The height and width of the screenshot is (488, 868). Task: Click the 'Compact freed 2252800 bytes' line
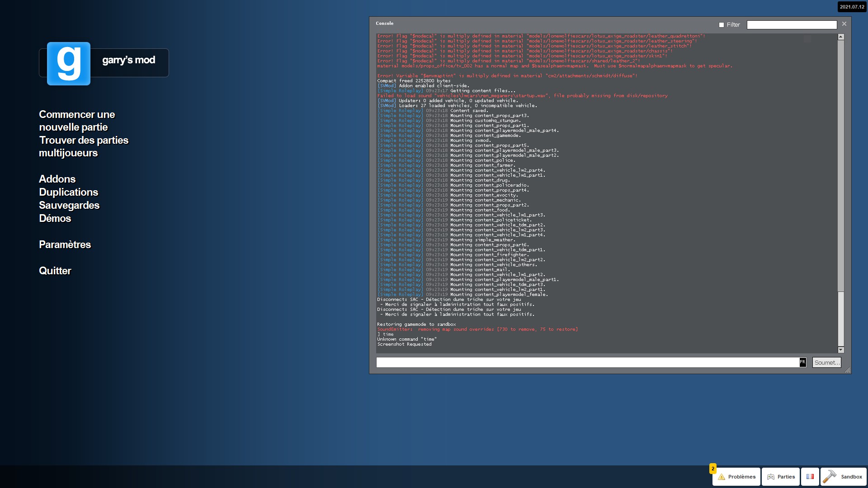pyautogui.click(x=414, y=81)
